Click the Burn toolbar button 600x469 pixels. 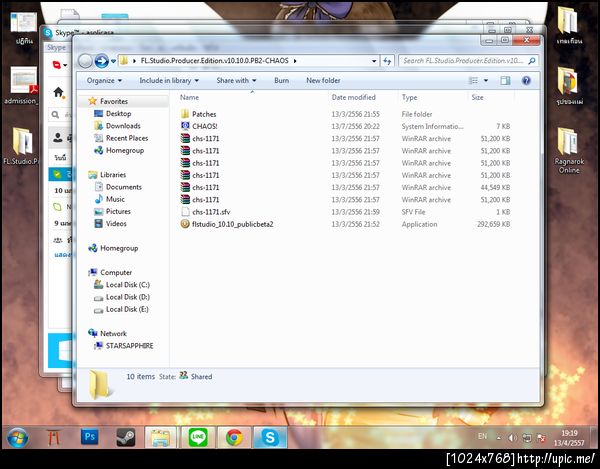click(281, 80)
